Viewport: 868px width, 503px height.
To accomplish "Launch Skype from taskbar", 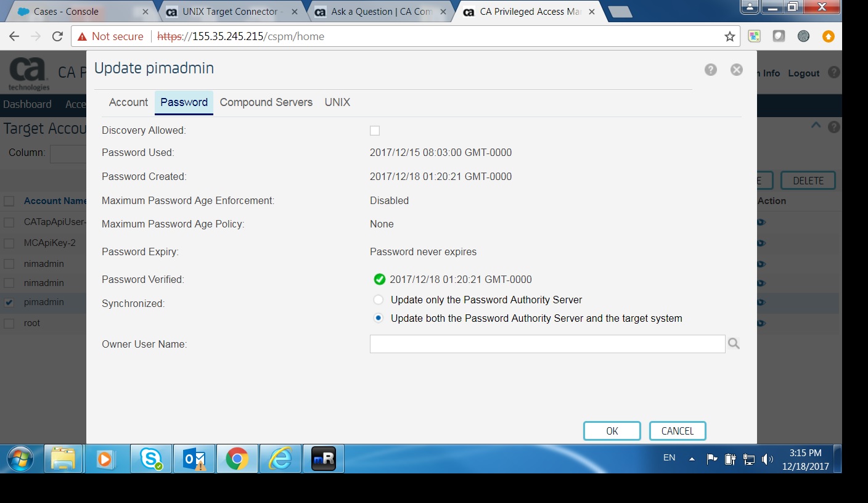I will point(151,459).
